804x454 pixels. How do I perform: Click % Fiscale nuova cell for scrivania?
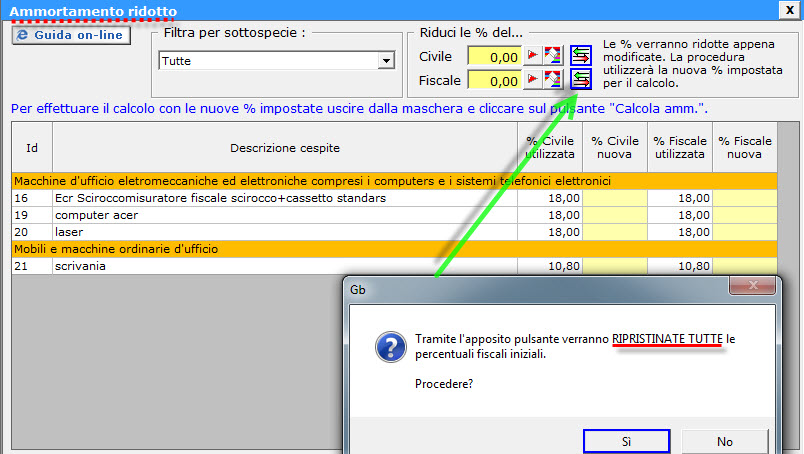pyautogui.click(x=744, y=267)
